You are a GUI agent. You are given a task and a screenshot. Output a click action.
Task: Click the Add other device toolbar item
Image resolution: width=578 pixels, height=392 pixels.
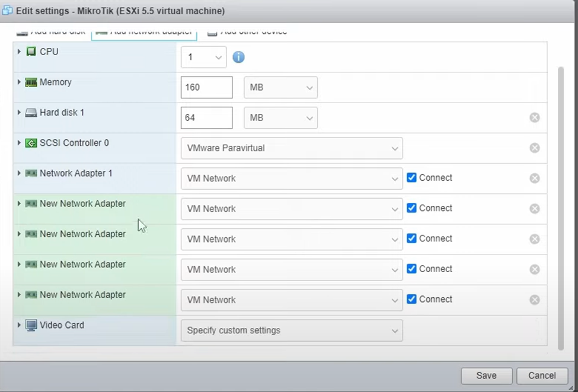247,32
